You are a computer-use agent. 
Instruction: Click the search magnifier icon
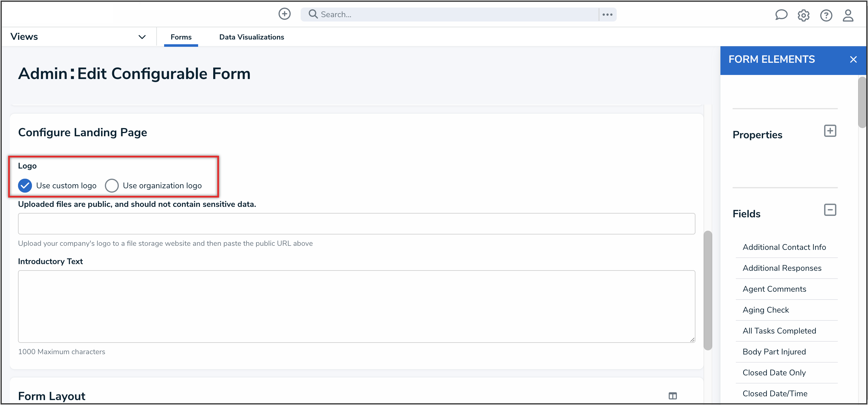click(x=313, y=14)
